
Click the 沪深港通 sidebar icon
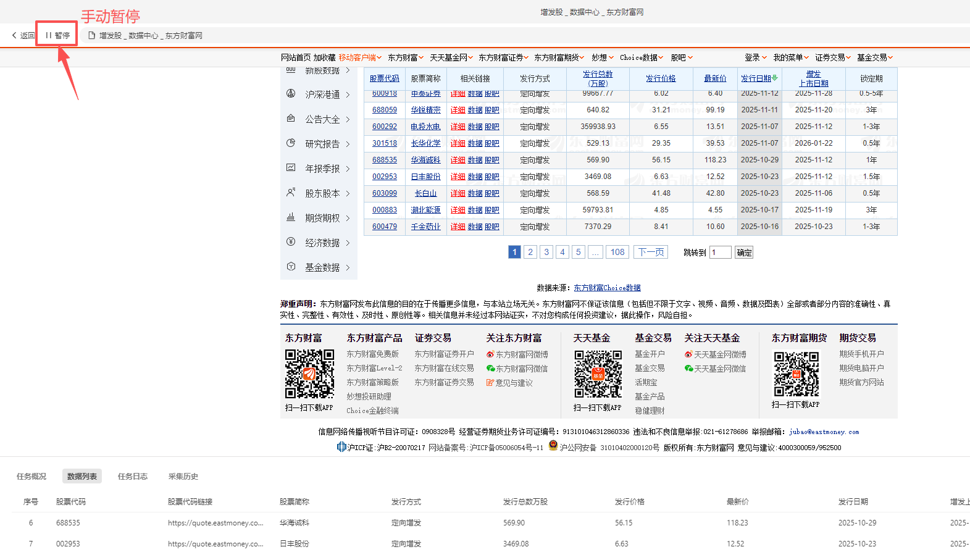(x=291, y=94)
